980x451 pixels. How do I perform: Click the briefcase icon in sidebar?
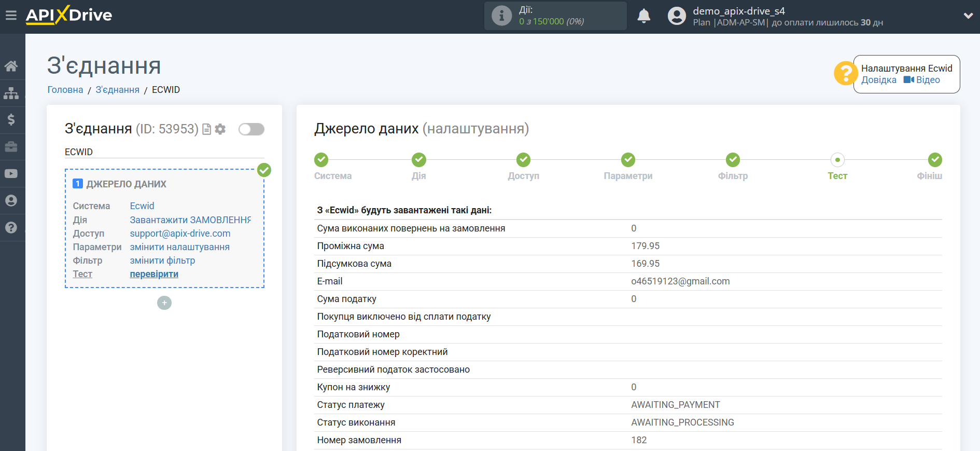11,147
